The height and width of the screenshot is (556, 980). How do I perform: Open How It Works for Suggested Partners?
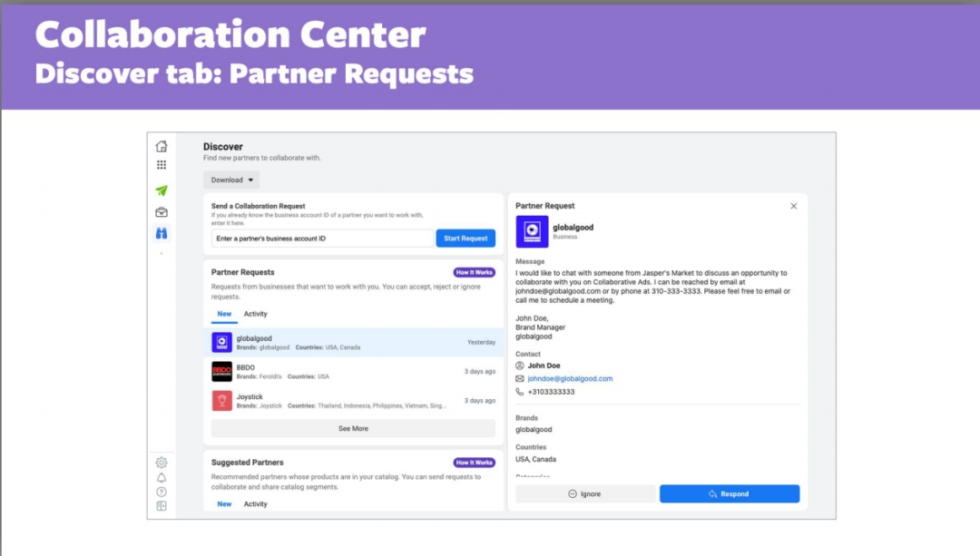click(475, 463)
